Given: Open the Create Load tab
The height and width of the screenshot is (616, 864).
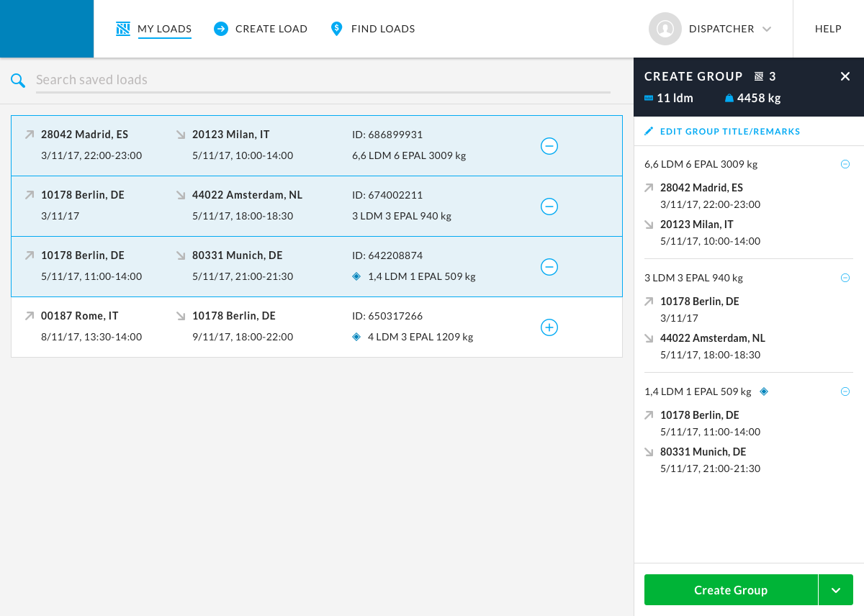Looking at the screenshot, I should [x=271, y=29].
